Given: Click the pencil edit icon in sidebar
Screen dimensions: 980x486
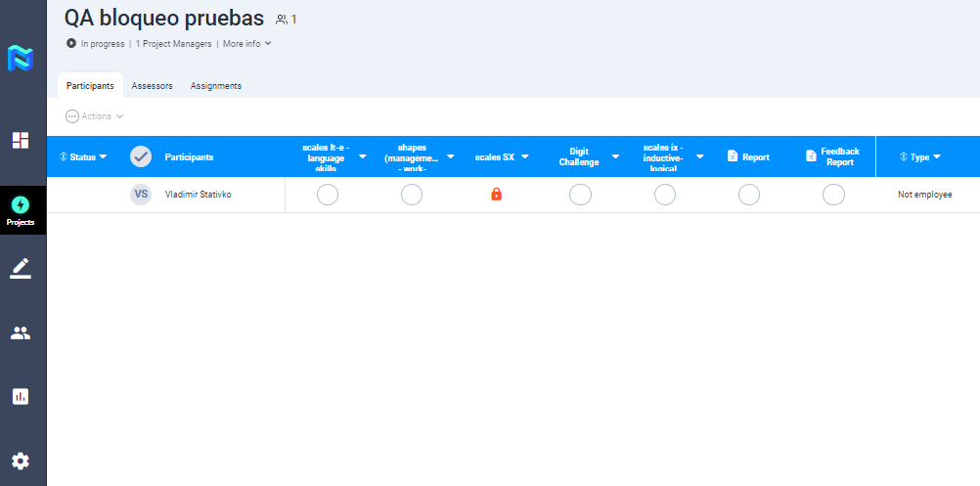Looking at the screenshot, I should click(21, 268).
